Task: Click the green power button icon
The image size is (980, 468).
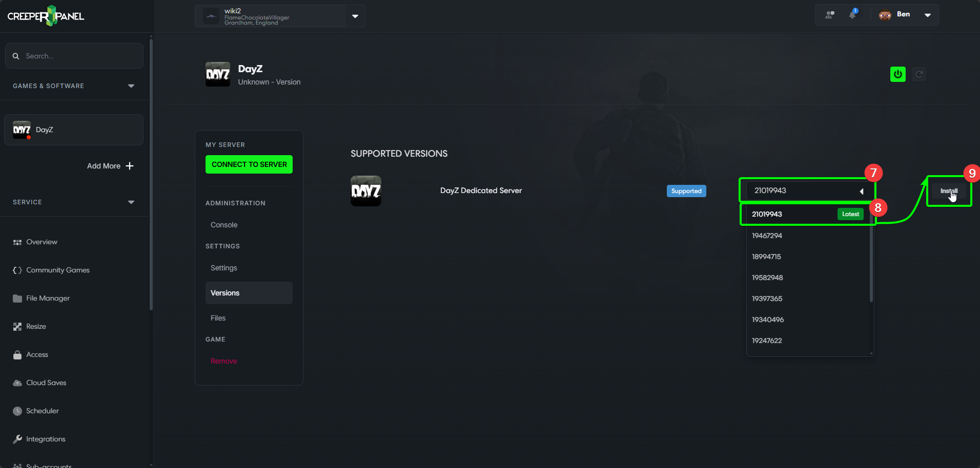Action: point(897,74)
